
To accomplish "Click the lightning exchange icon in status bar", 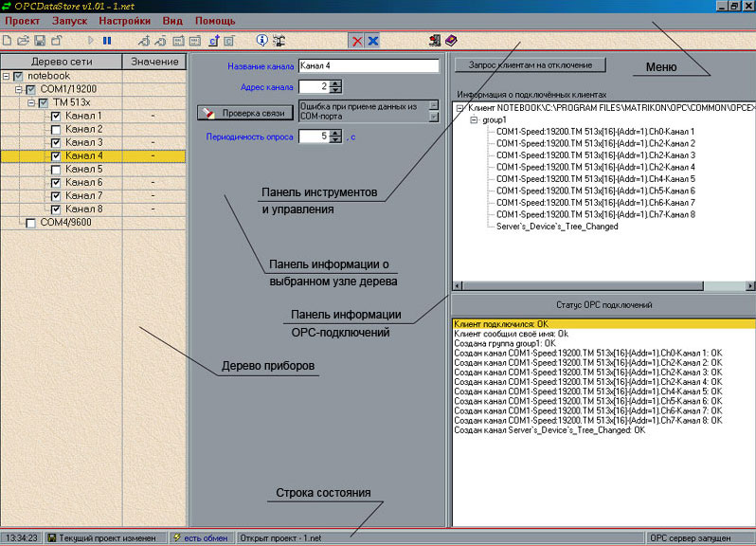I will (x=177, y=537).
